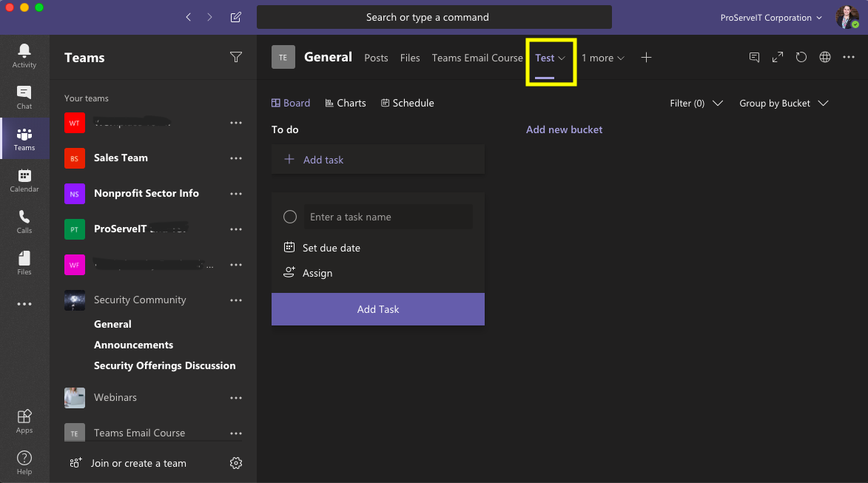Viewport: 868px width, 483px height.
Task: Click the Add new bucket link
Action: click(564, 129)
